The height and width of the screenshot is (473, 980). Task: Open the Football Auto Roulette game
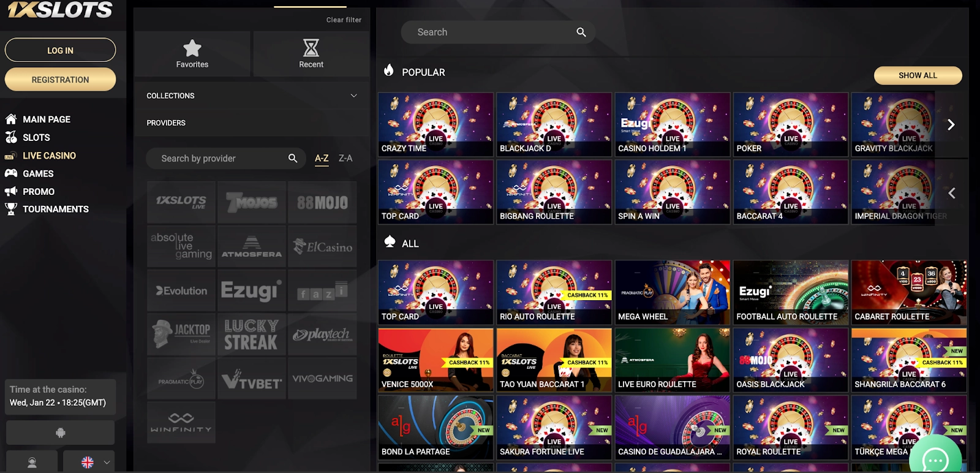791,292
